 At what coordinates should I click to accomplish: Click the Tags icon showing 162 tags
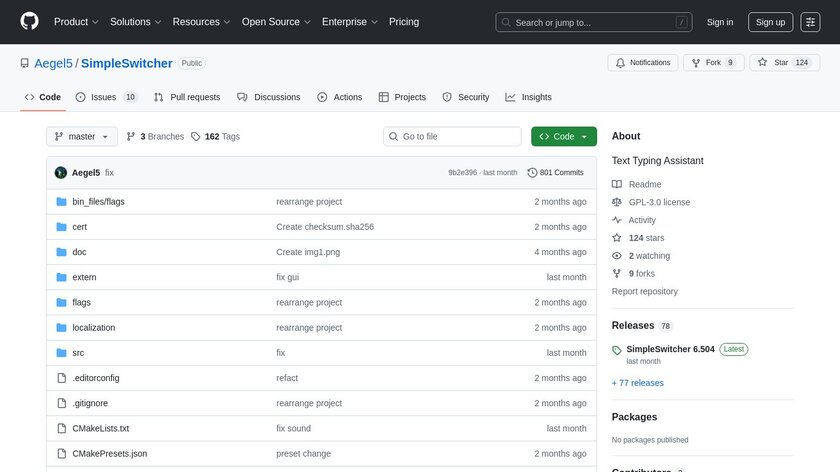point(196,137)
